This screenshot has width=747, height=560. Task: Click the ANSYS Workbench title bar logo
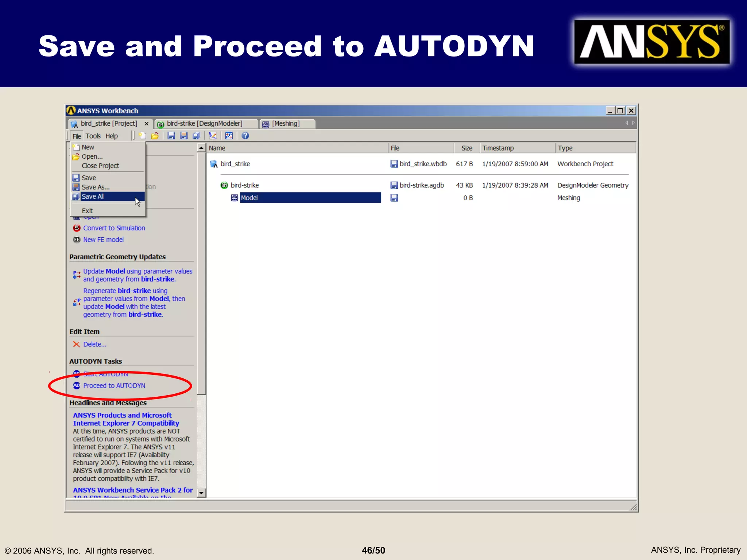[71, 110]
